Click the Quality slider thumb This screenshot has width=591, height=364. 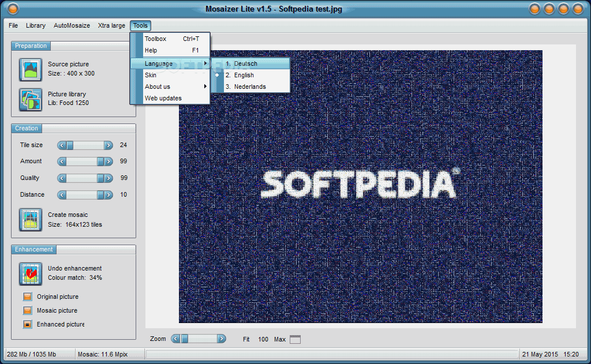100,178
